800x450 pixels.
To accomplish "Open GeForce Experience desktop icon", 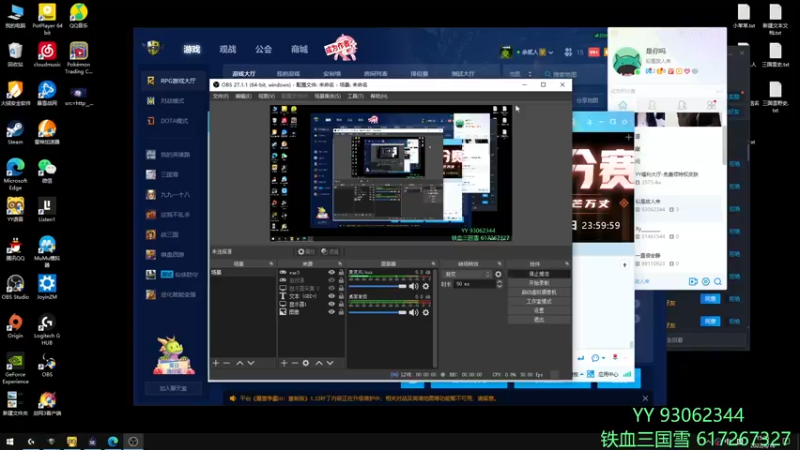I will point(15,368).
